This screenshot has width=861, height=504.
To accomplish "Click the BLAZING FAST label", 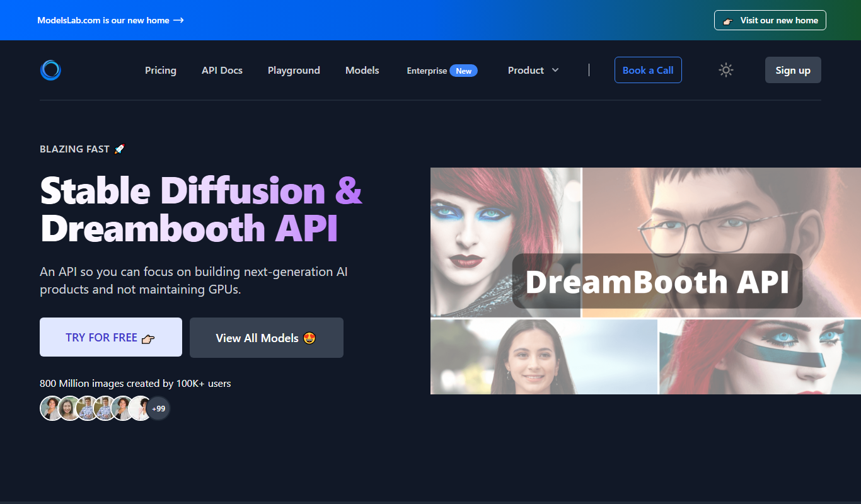I will [x=83, y=149].
